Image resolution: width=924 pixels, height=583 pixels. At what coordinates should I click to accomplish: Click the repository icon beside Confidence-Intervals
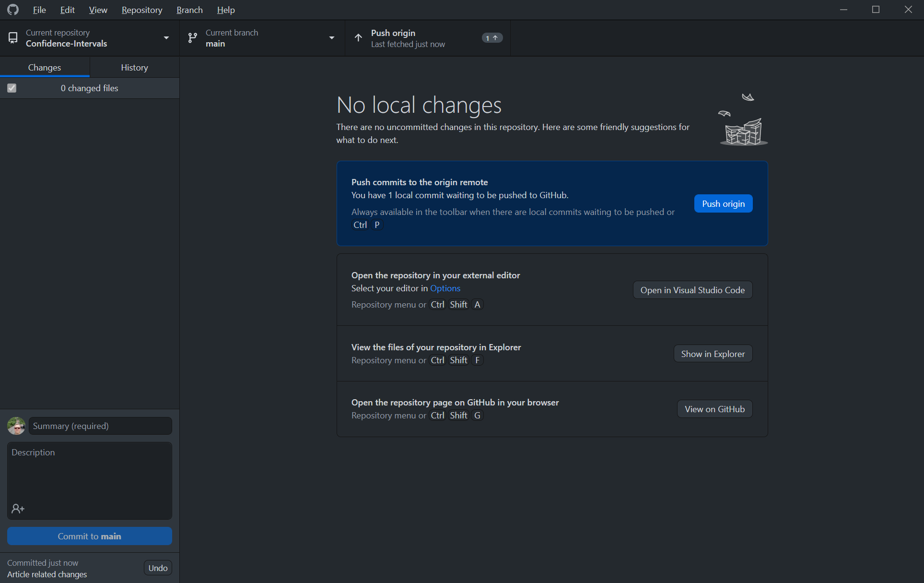(13, 38)
